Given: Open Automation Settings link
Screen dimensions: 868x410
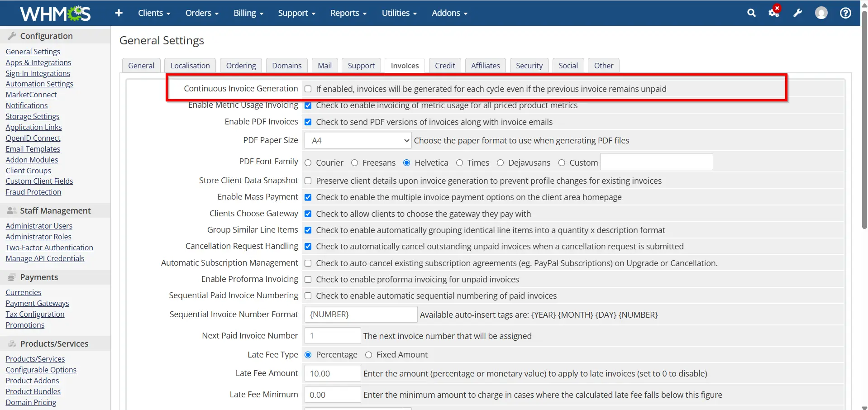Looking at the screenshot, I should click(x=39, y=84).
